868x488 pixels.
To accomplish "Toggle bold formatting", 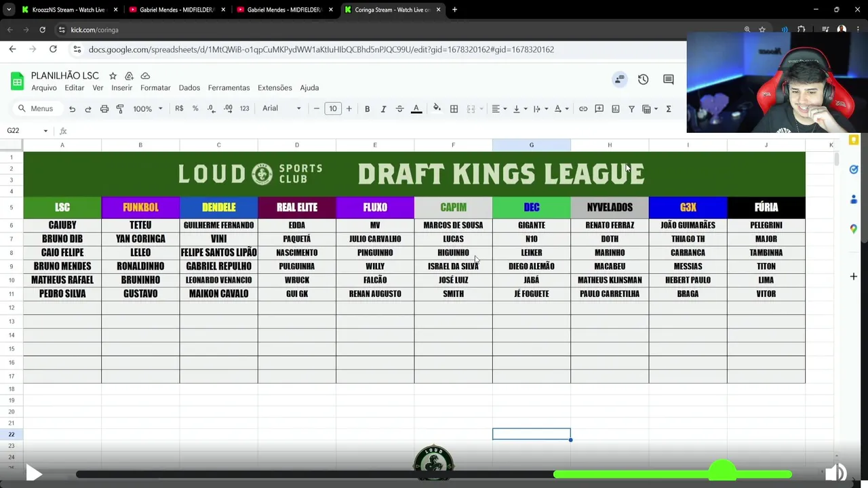I will (367, 108).
